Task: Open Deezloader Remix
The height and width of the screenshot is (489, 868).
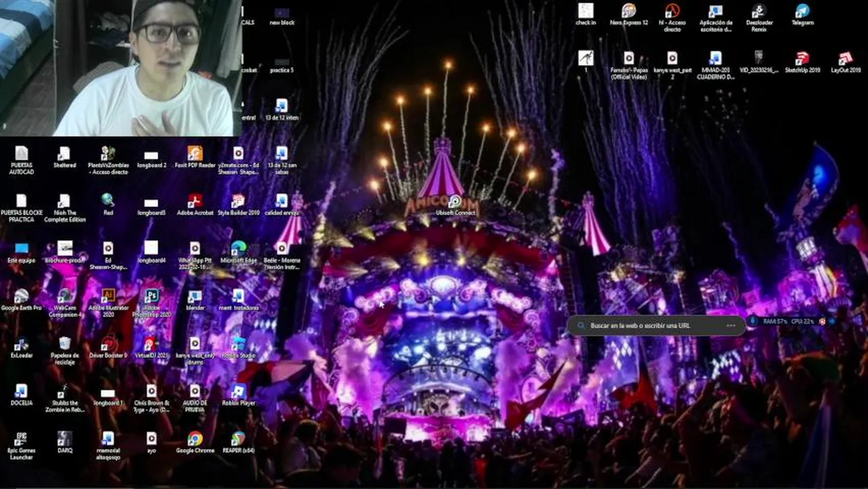Action: coord(759,18)
